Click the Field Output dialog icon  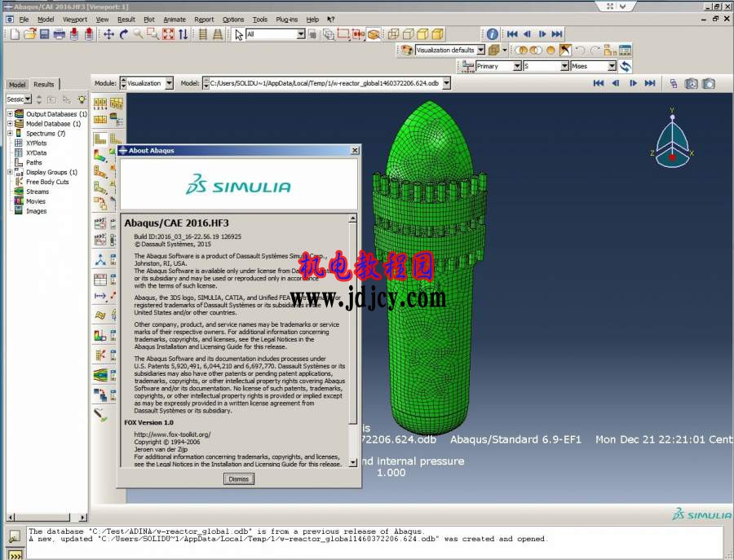click(467, 66)
